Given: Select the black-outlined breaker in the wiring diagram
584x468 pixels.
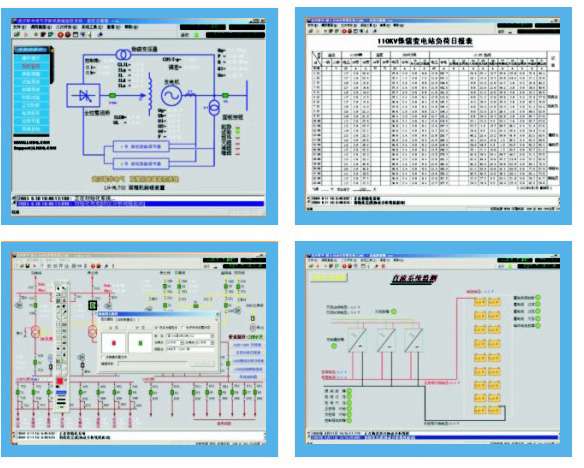Looking at the screenshot, I should pos(92,306).
